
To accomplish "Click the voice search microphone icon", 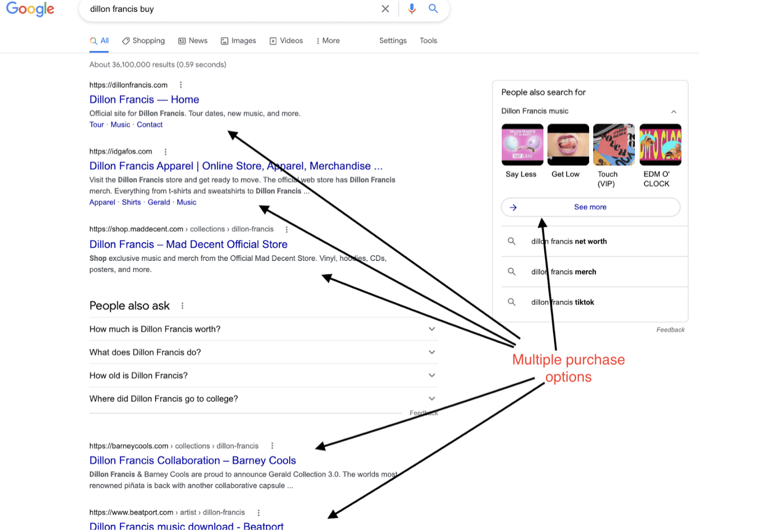I will click(x=411, y=8).
